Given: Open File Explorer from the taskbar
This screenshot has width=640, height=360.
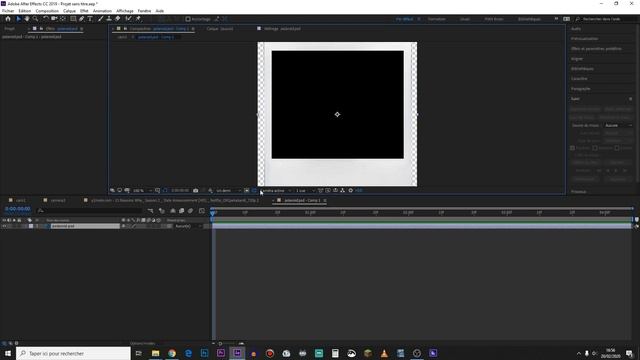Looking at the screenshot, I should coord(156,353).
